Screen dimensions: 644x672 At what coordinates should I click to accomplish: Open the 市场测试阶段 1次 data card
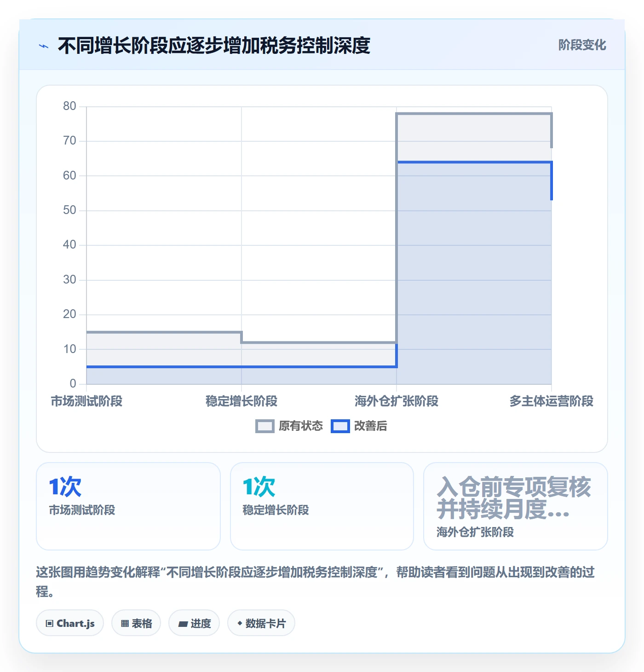click(128, 506)
